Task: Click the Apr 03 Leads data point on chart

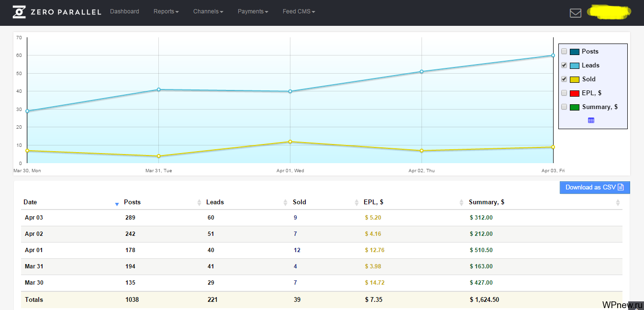Action: coord(553,55)
